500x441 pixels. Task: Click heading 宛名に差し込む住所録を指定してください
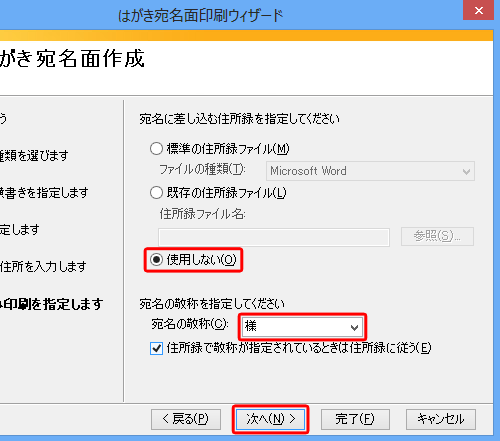click(x=239, y=119)
